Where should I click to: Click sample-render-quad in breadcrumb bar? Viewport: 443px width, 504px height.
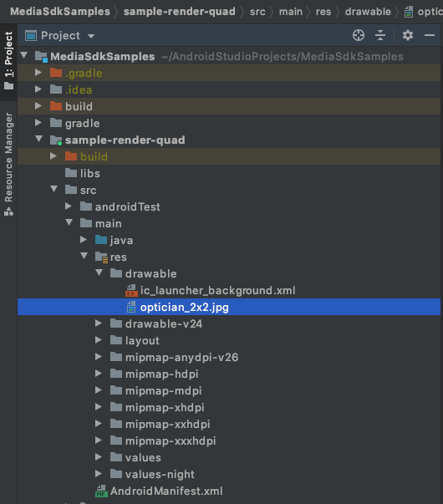pos(180,12)
